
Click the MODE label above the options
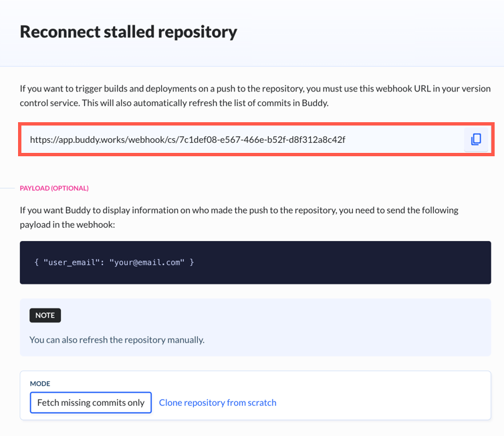pos(40,384)
